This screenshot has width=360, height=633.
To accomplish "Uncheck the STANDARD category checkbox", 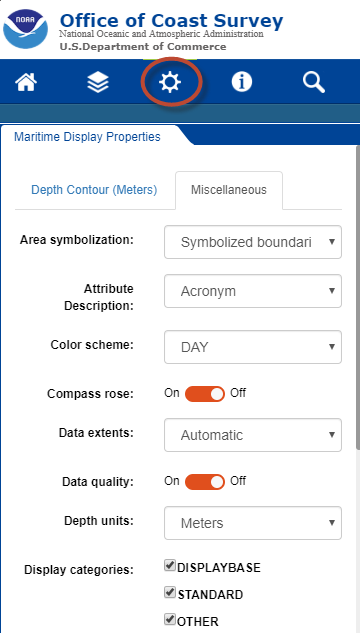I will click(170, 592).
